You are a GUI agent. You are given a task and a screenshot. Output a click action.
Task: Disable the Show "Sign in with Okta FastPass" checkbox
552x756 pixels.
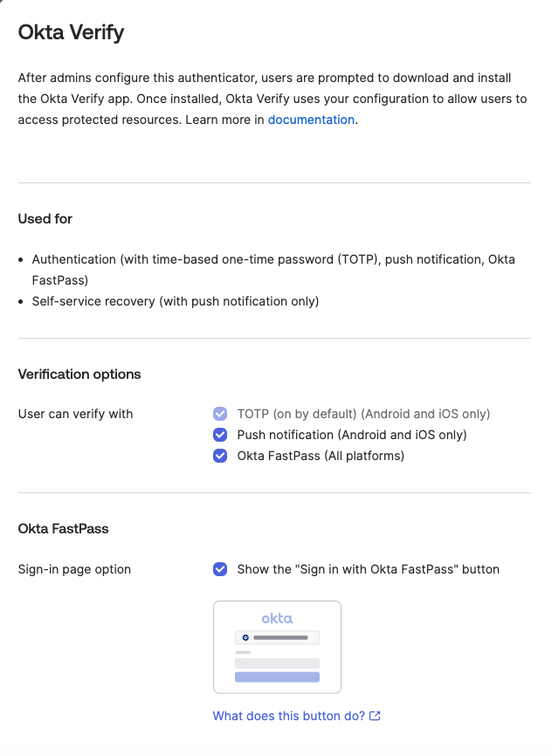(x=220, y=569)
